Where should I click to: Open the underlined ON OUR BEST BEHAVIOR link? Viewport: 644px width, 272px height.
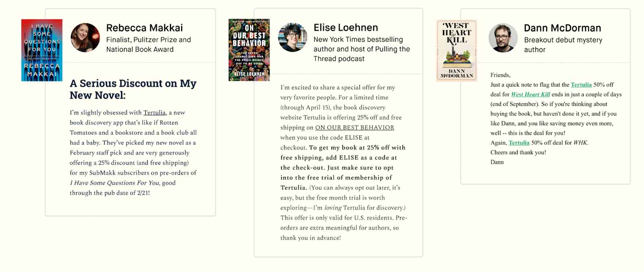[x=355, y=128]
